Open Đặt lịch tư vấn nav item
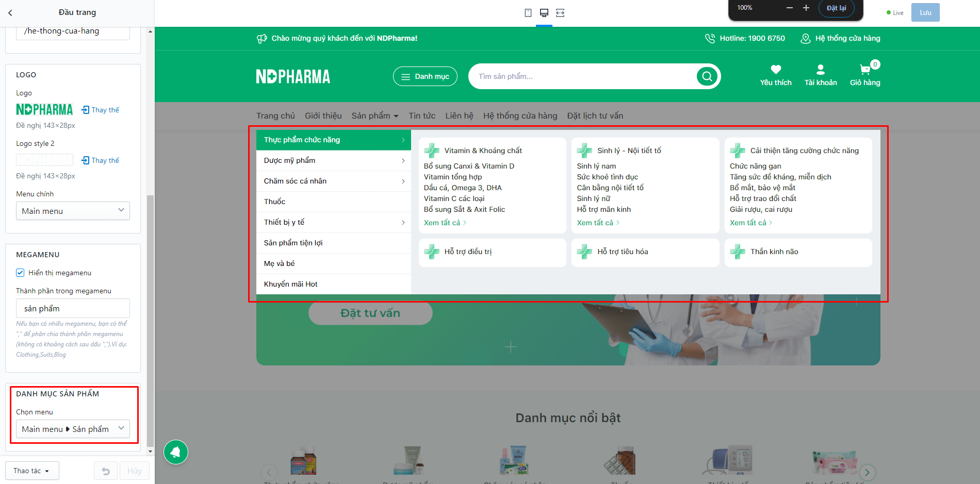Screen dimensions: 980x484 pyautogui.click(x=595, y=116)
